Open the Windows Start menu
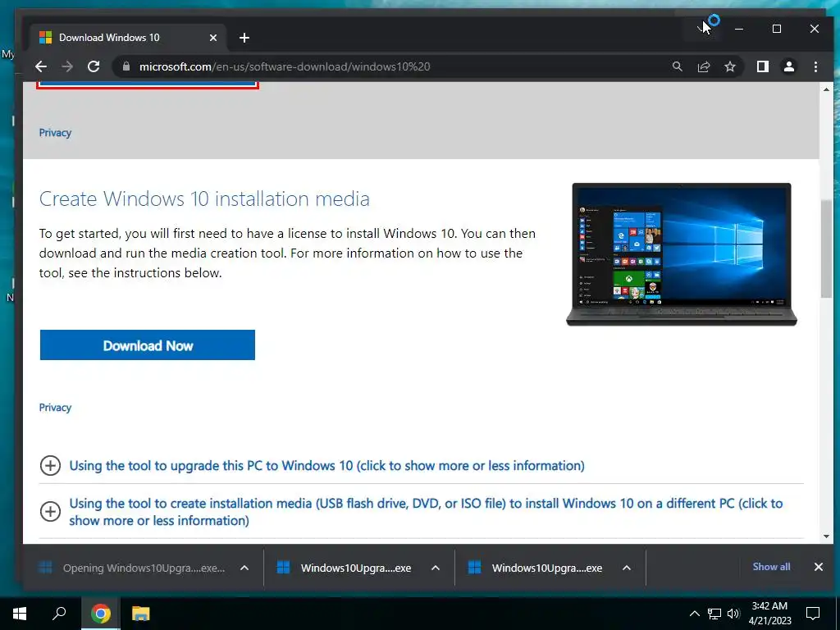 pos(20,614)
